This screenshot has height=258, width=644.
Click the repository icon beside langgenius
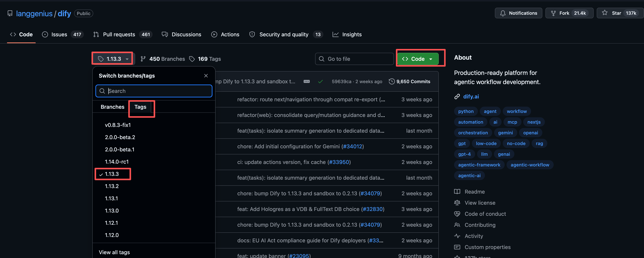coord(10,14)
